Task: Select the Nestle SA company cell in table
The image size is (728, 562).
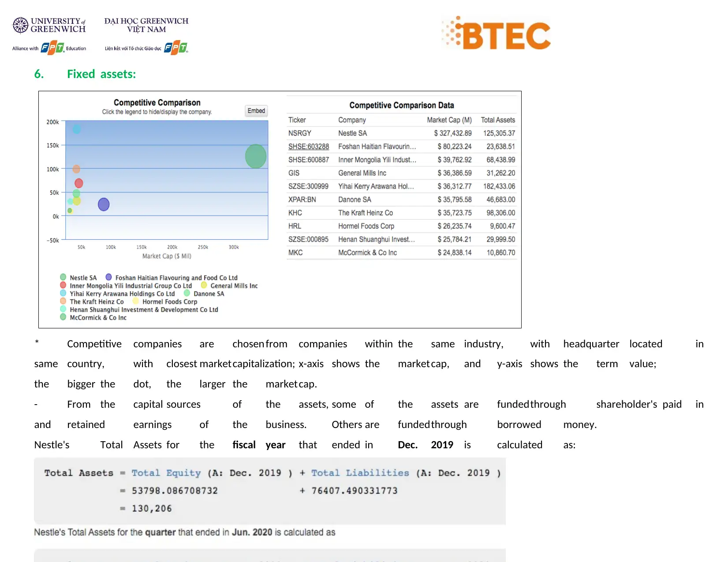Action: point(353,133)
